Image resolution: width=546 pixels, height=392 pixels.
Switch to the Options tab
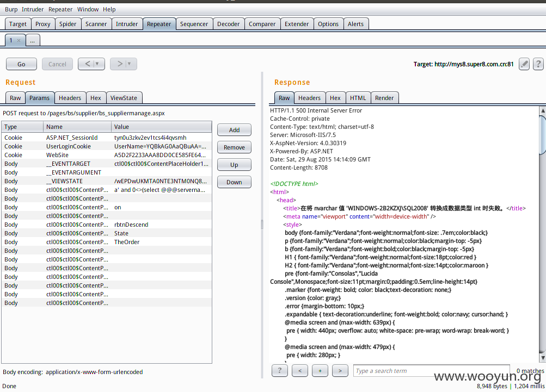(328, 24)
